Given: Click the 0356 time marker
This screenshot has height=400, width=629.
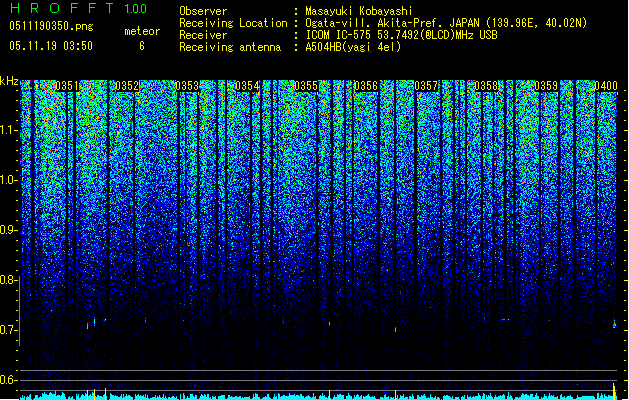Looking at the screenshot, I should point(366,86).
